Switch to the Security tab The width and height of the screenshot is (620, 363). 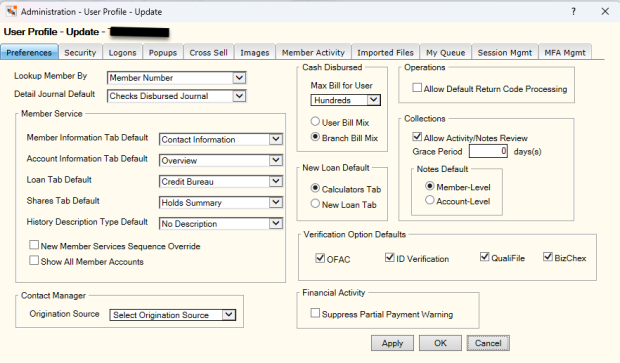pyautogui.click(x=80, y=53)
